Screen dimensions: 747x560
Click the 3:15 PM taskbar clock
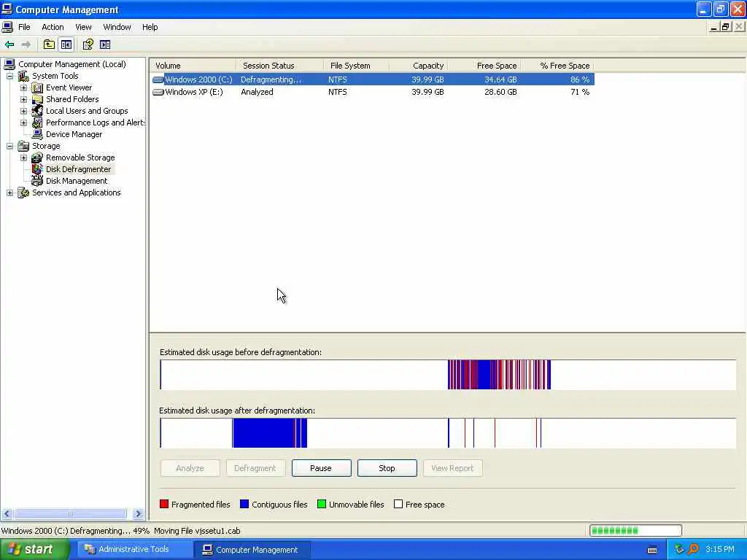(x=720, y=550)
